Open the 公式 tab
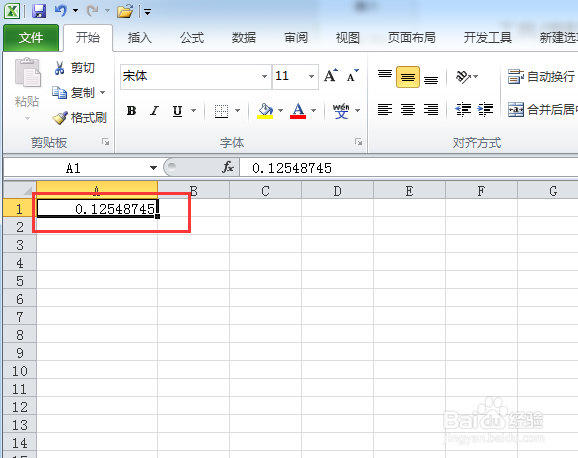The height and width of the screenshot is (458, 578). pos(192,38)
